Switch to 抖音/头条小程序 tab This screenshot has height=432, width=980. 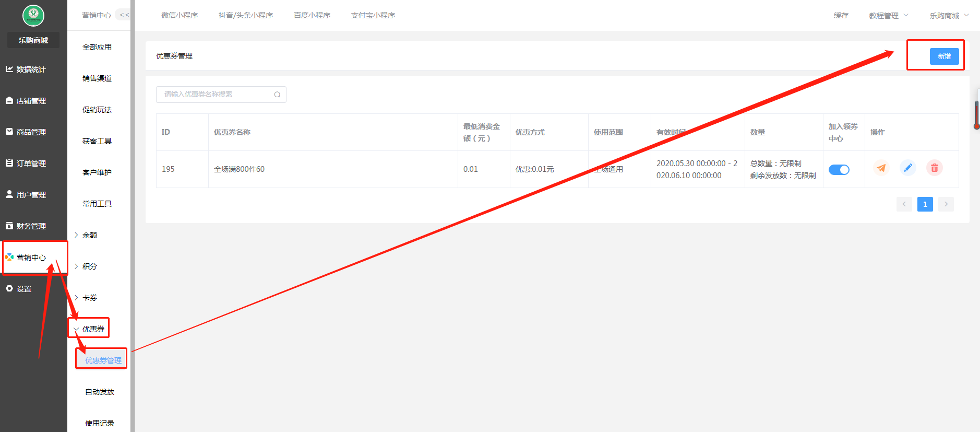tap(246, 15)
